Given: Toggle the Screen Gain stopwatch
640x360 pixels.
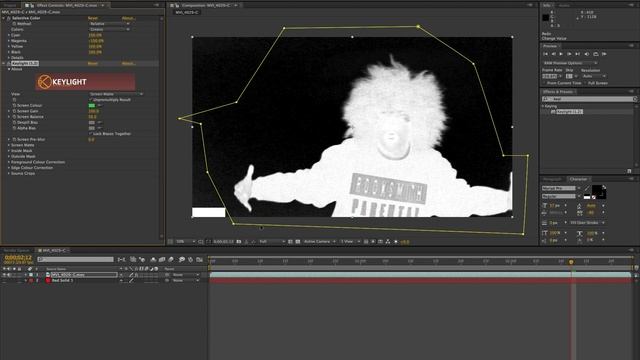Looking at the screenshot, I should pyautogui.click(x=14, y=111).
